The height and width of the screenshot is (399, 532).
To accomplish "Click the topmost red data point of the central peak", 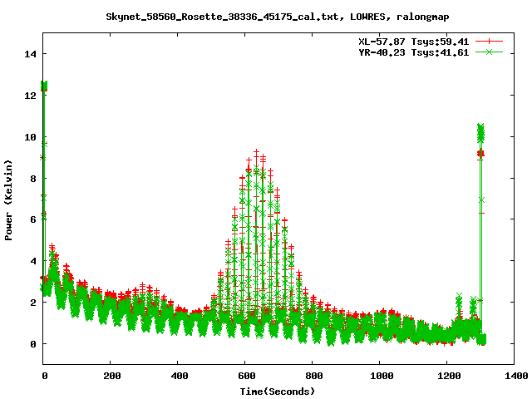I will pos(257,152).
